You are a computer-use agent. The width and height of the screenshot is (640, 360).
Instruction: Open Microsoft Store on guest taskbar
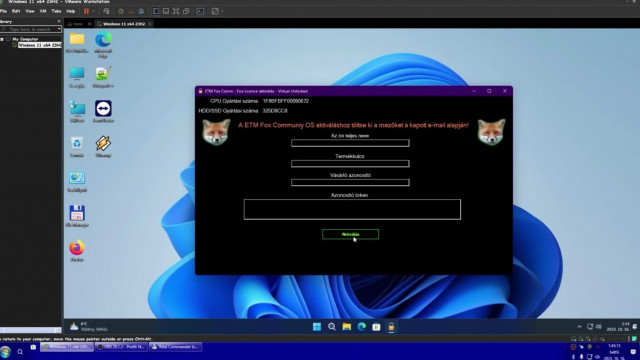click(376, 327)
